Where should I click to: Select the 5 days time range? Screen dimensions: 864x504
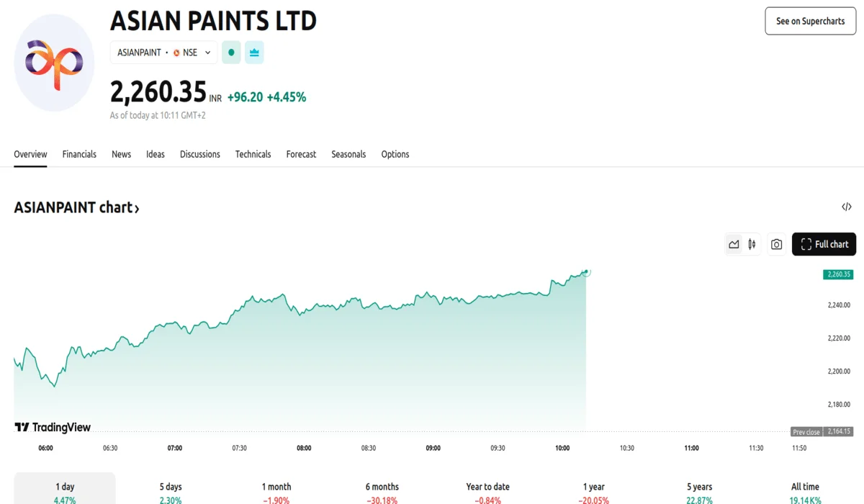click(170, 492)
